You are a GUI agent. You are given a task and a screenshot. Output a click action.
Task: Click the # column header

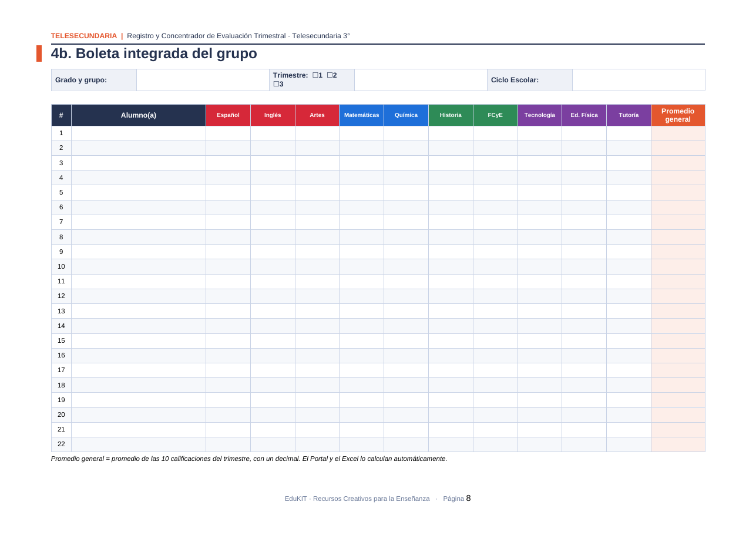pos(61,115)
